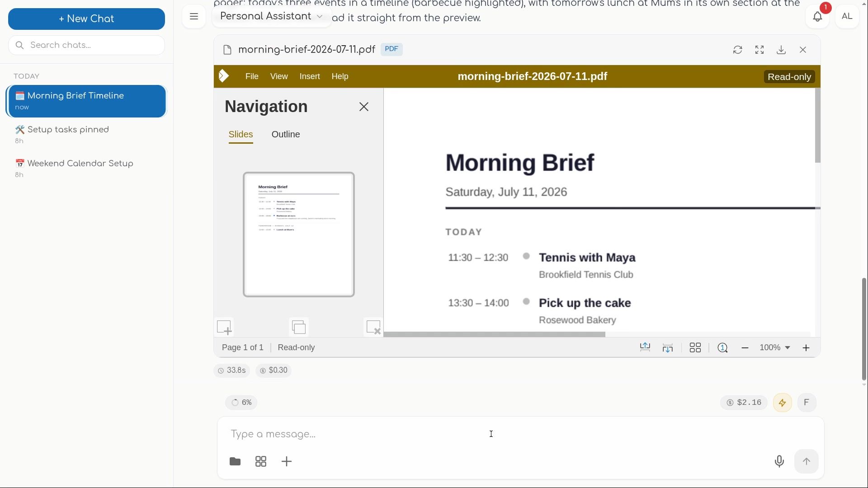Close the PDF preview panel
Image resolution: width=868 pixels, height=488 pixels.
tap(803, 50)
